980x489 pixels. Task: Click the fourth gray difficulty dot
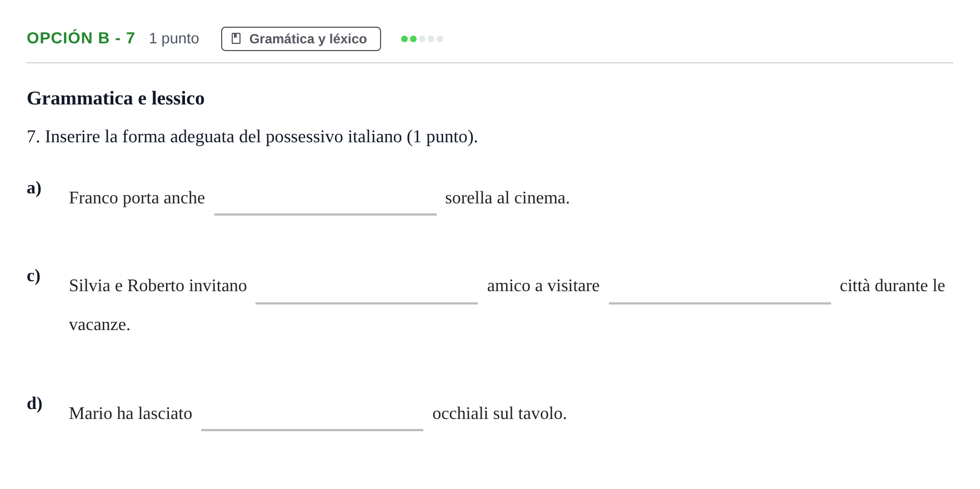coord(431,39)
